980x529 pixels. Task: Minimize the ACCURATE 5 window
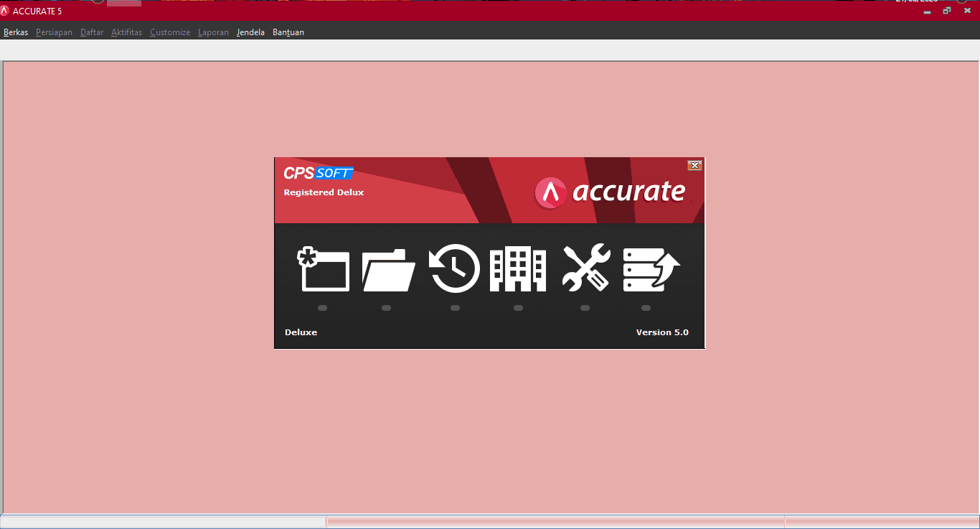pos(926,11)
